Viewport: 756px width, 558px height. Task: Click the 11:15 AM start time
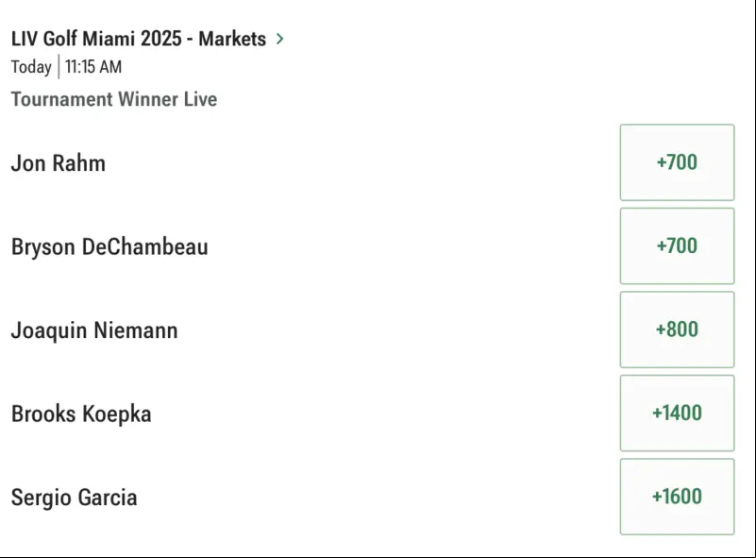[93, 67]
